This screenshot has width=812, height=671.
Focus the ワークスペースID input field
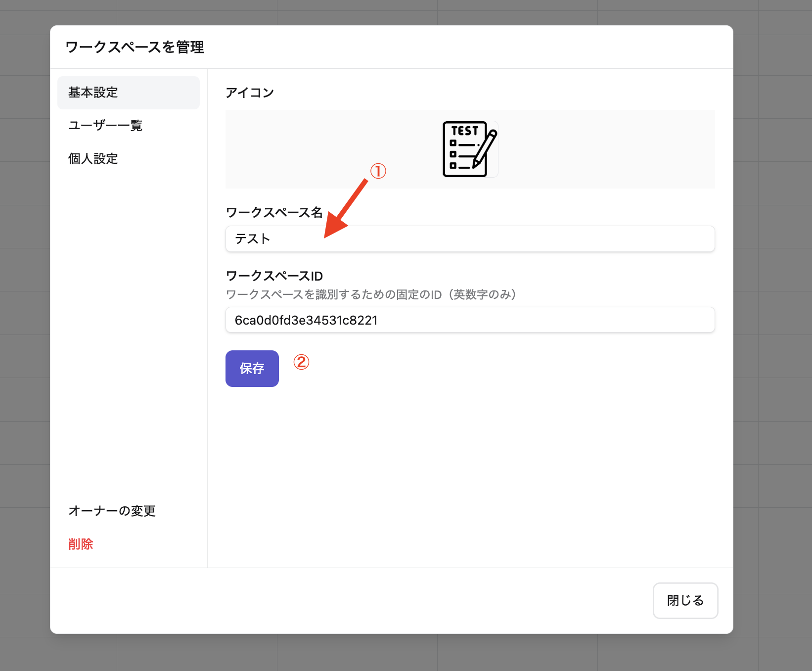pos(470,320)
